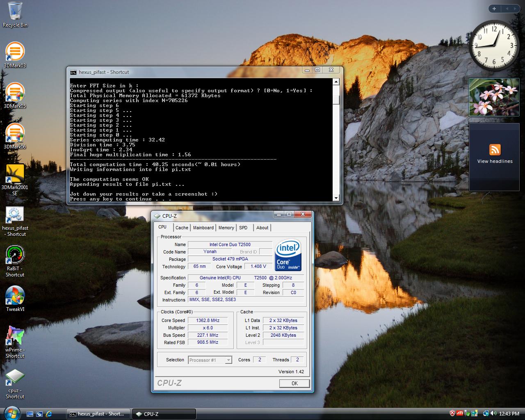The image size is (525, 420).
Task: Switch to the Cache tab in CPU-Z
Action: coord(182,228)
